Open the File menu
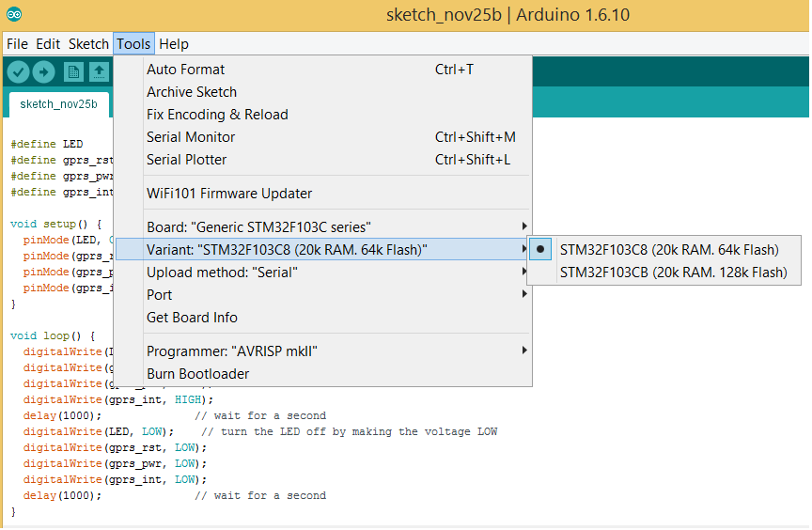Image resolution: width=812 pixels, height=530 pixels. [x=17, y=44]
